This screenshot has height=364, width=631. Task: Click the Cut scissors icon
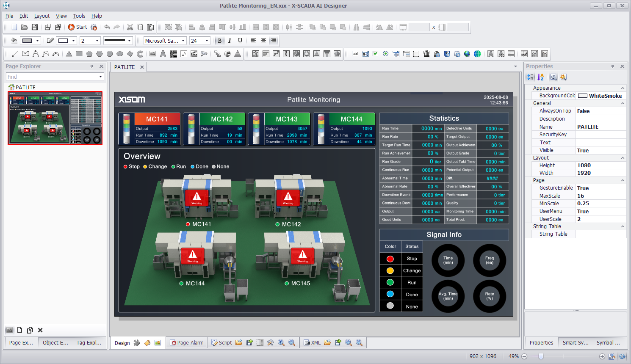[130, 27]
